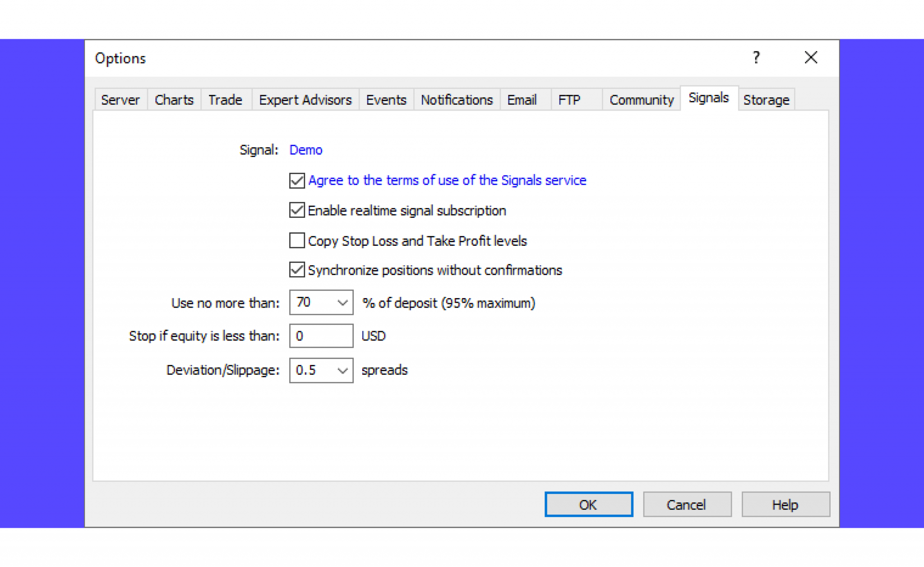Viewport: 924px width, 567px height.
Task: Open the Trade settings tab
Action: click(x=225, y=100)
